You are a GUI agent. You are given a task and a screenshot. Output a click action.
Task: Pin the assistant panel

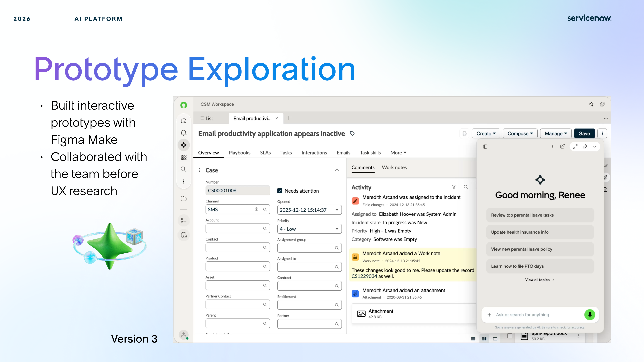coord(585,146)
